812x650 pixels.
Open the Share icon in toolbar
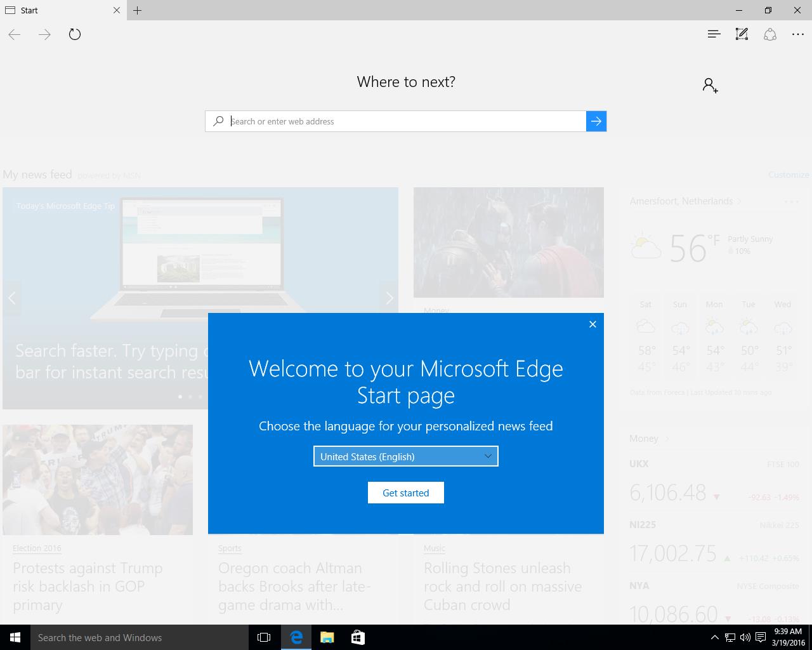tap(770, 34)
